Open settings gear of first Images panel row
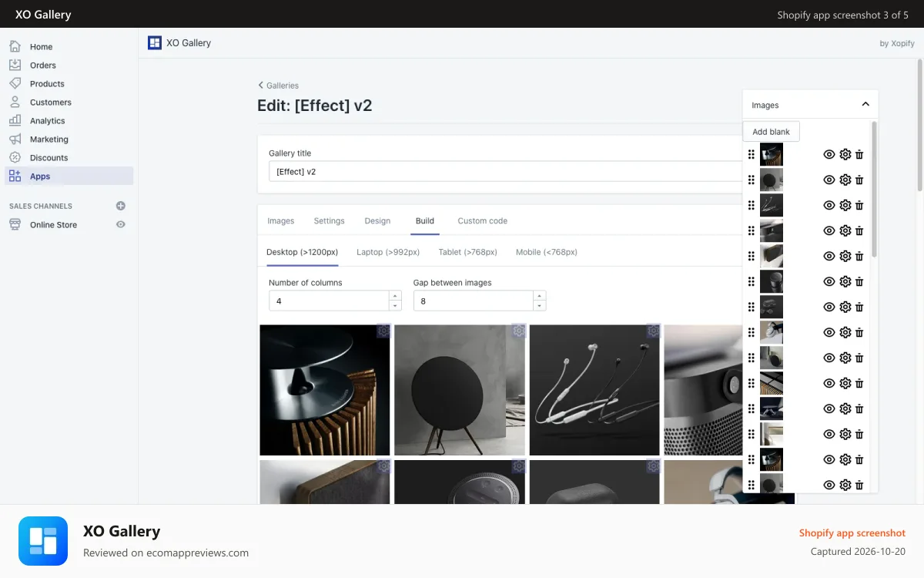This screenshot has width=924, height=578. point(845,154)
